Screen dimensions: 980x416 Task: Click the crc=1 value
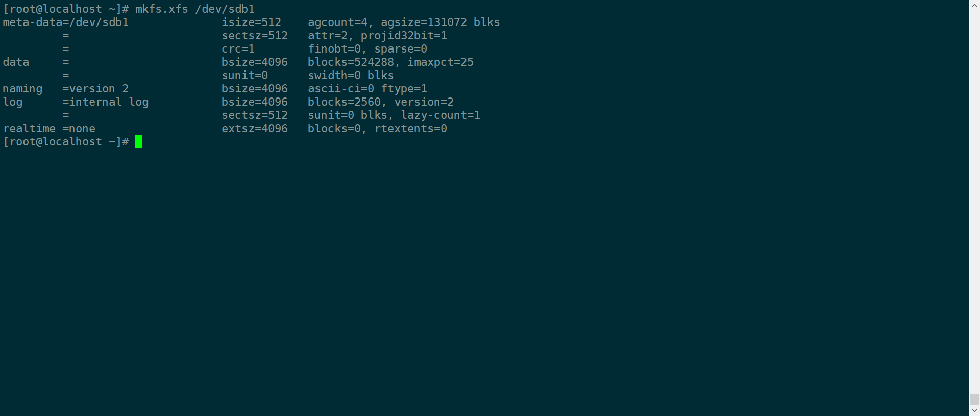(238, 49)
